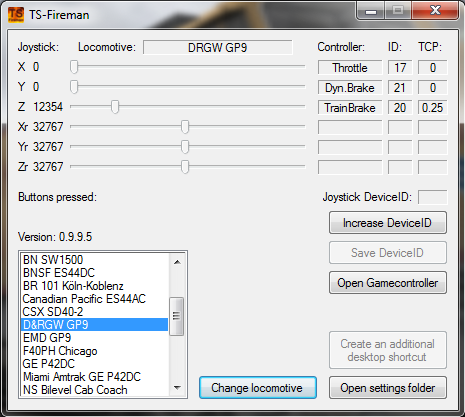The width and height of the screenshot is (465, 417).
Task: Select Canadian Pacific ES44AC in list
Action: pos(95,299)
